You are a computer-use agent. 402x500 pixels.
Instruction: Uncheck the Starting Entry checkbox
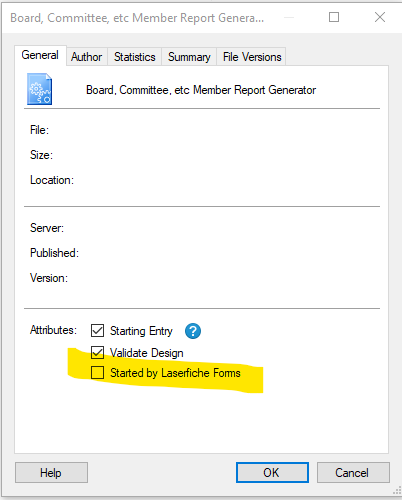coord(97,331)
